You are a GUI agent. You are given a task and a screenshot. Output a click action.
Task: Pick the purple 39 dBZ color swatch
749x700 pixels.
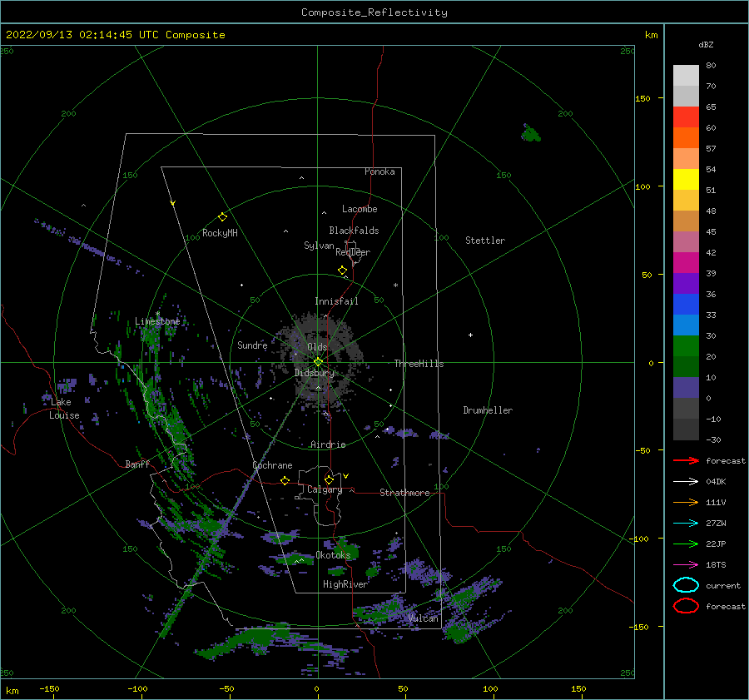click(686, 283)
